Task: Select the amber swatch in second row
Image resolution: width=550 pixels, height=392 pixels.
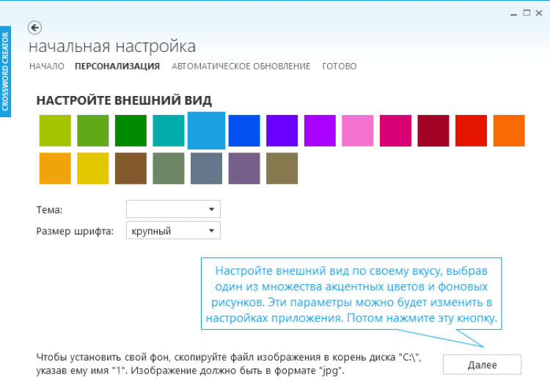Action: tap(55, 168)
